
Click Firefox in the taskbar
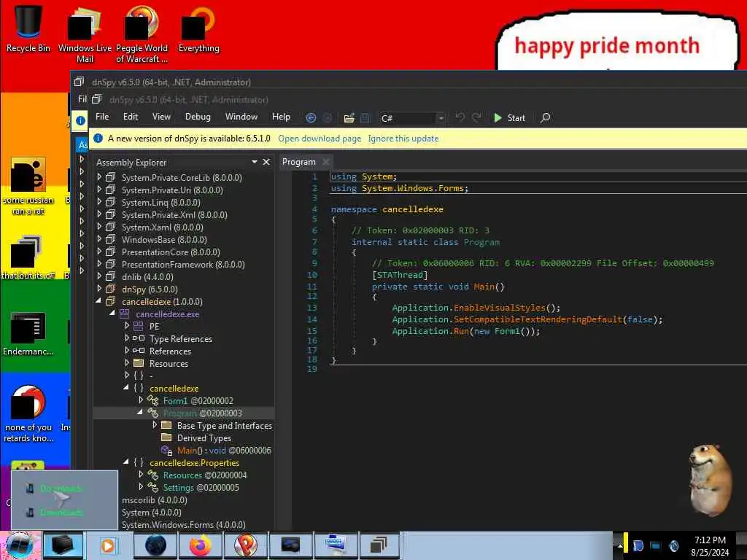point(201,545)
